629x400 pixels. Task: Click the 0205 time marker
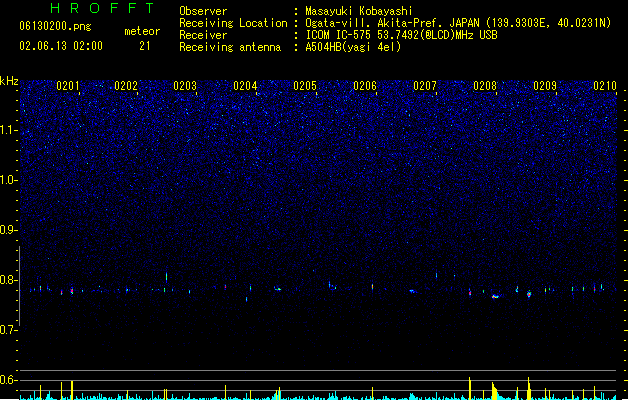coord(305,86)
